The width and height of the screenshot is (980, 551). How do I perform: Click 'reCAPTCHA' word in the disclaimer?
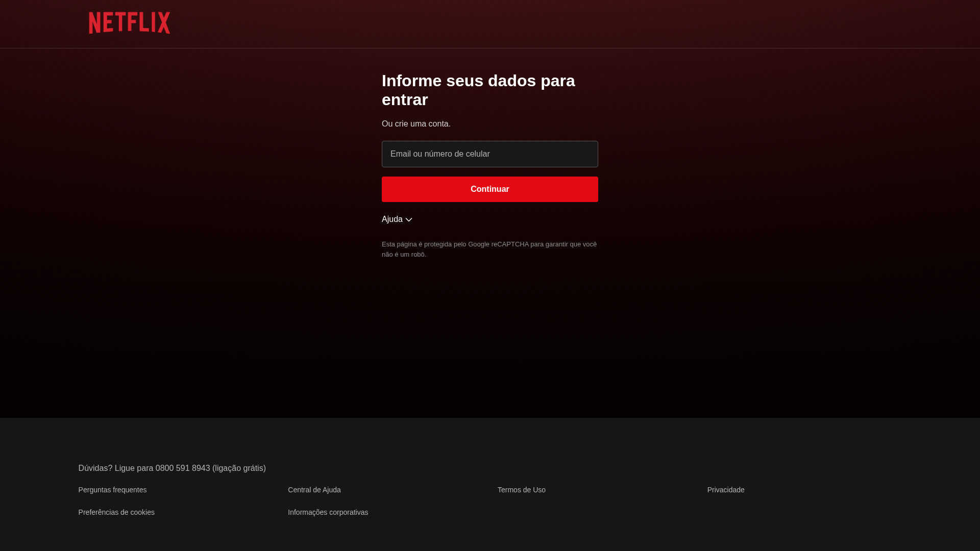[x=510, y=244]
